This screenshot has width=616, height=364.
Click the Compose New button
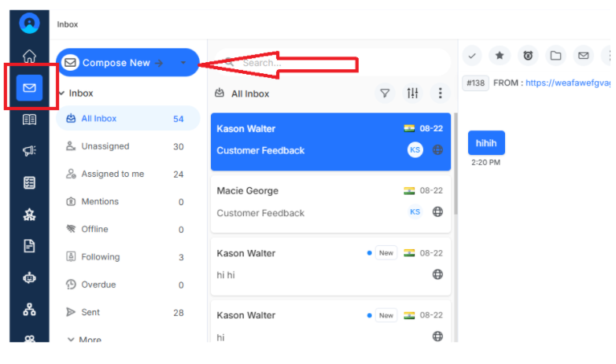click(x=127, y=63)
